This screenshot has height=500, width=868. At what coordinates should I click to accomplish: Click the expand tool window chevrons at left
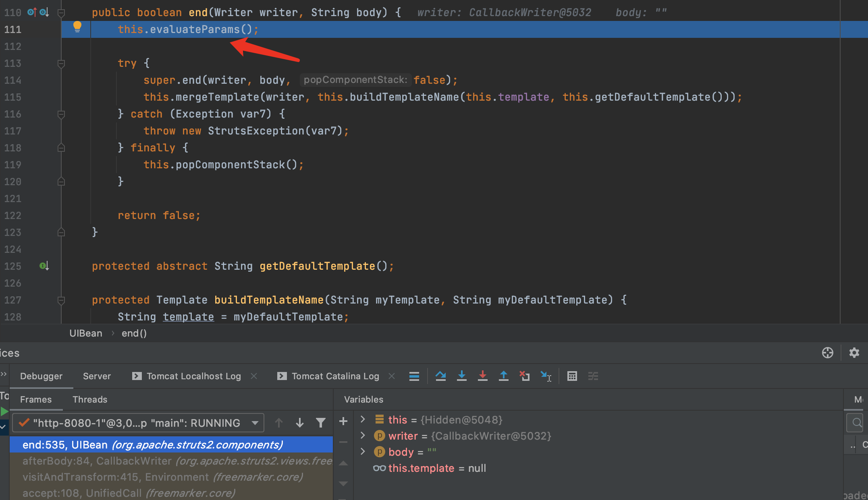pos(4,374)
